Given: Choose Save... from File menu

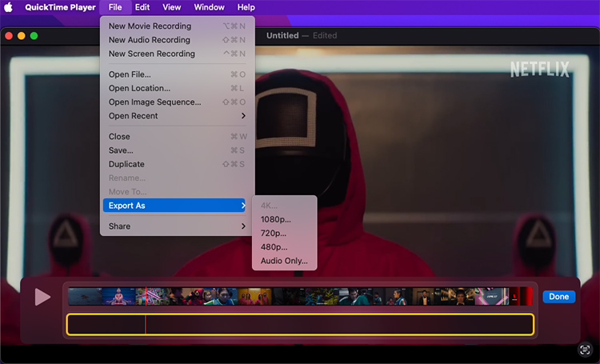Looking at the screenshot, I should (177, 150).
